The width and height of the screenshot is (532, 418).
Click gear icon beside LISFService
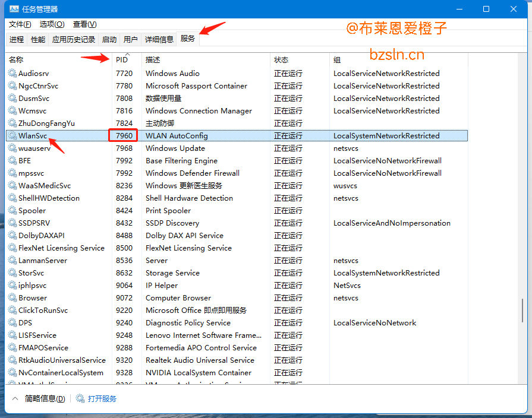12,335
